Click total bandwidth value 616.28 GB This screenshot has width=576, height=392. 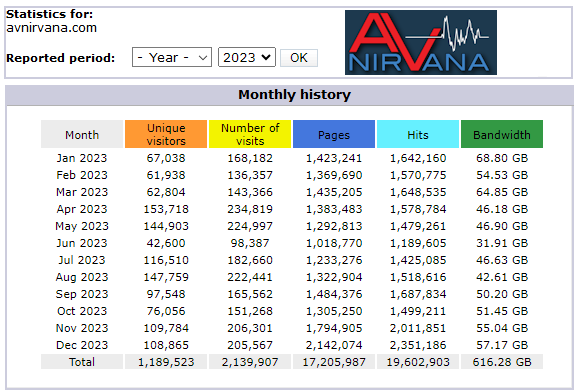tap(502, 362)
